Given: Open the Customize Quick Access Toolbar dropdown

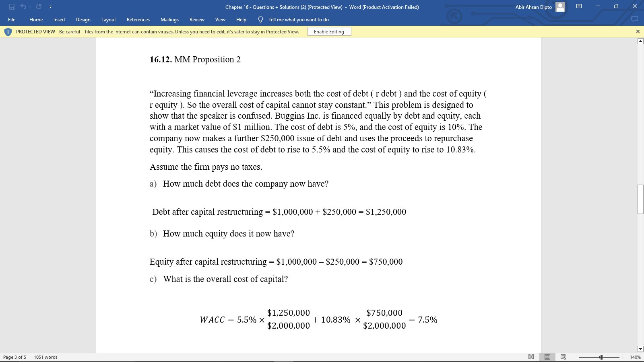Looking at the screenshot, I should tap(51, 6).
